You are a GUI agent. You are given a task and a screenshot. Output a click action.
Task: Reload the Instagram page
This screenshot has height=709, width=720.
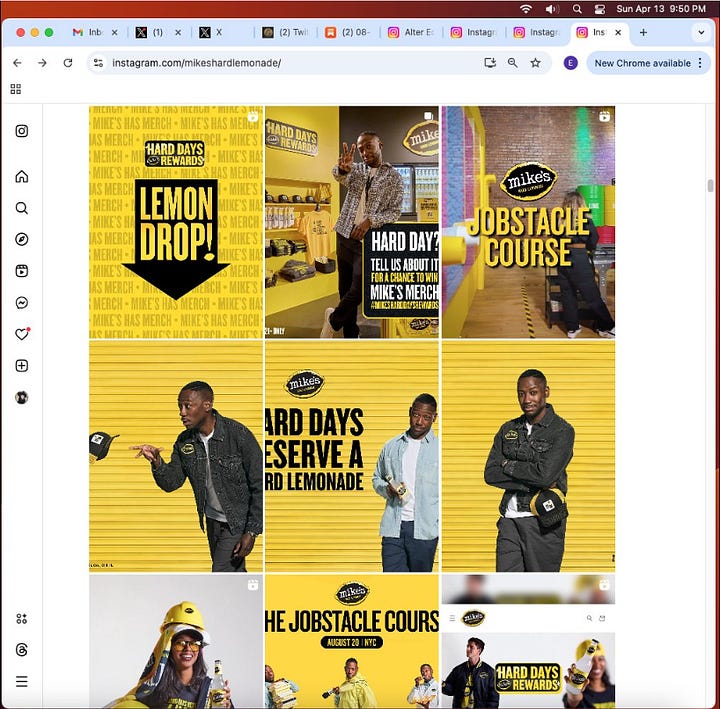click(68, 63)
